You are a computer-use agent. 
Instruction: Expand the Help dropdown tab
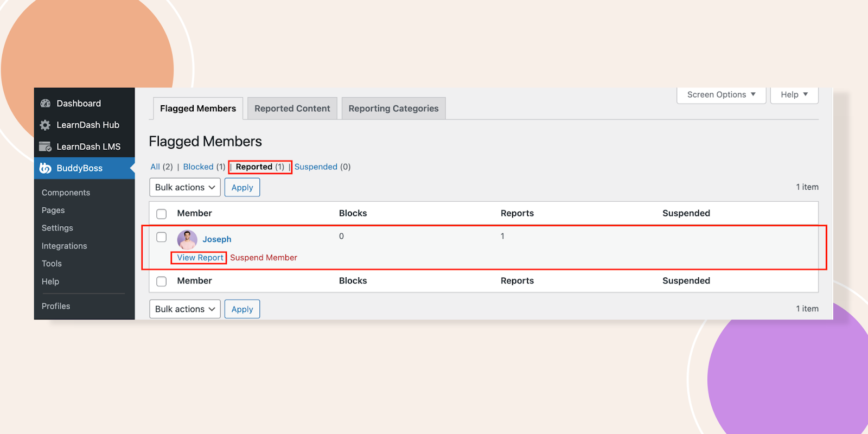coord(794,94)
